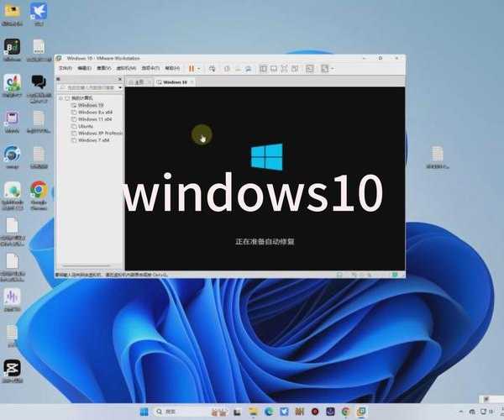This screenshot has width=504, height=420.
Task: Click the Windows Start button on taskbar
Action: pyautogui.click(x=144, y=412)
